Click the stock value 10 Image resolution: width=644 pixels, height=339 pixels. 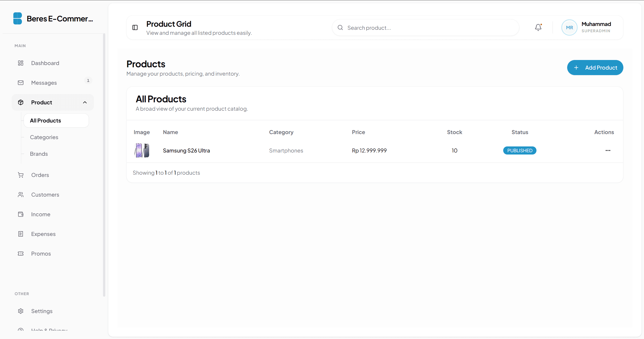click(x=454, y=150)
